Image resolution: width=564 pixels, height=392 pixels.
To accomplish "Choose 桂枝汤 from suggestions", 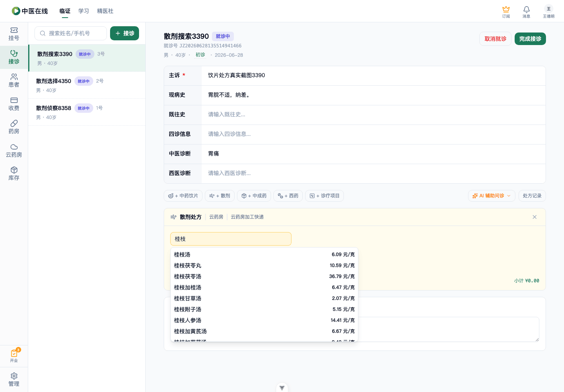I will (264, 255).
